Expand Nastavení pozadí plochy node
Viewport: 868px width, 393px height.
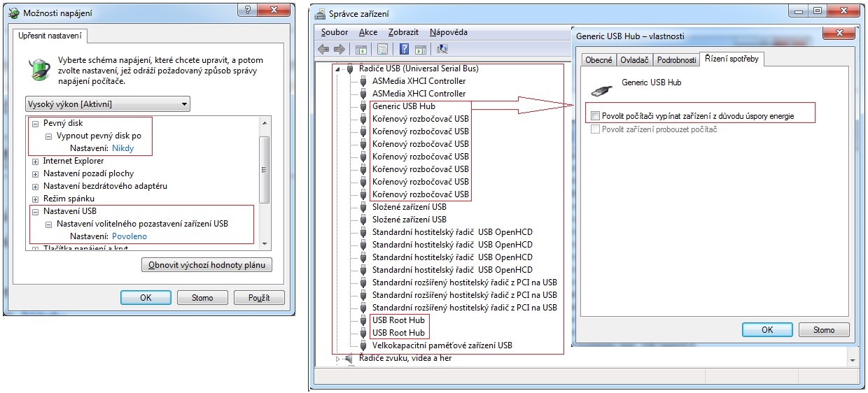coord(36,173)
